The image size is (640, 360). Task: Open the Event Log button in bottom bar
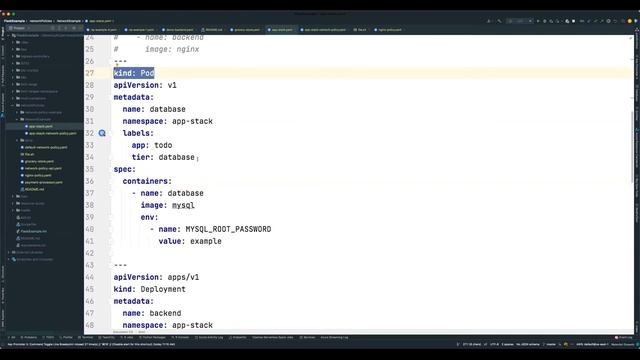tap(623, 338)
